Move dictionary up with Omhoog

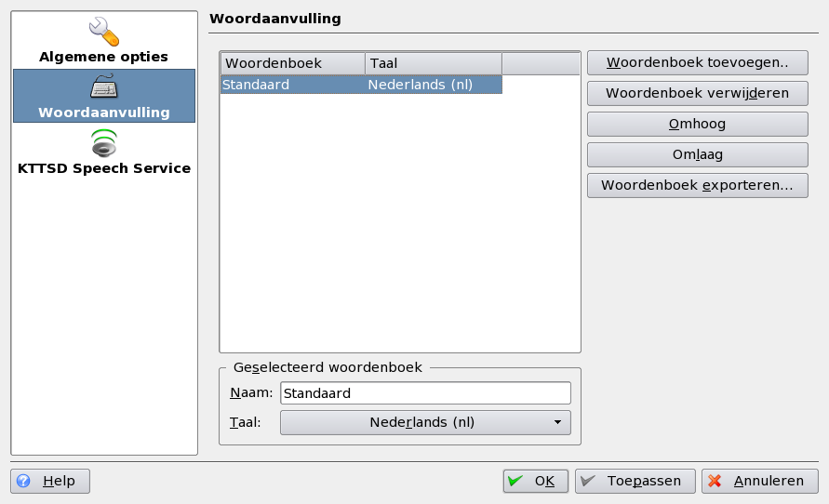click(697, 124)
